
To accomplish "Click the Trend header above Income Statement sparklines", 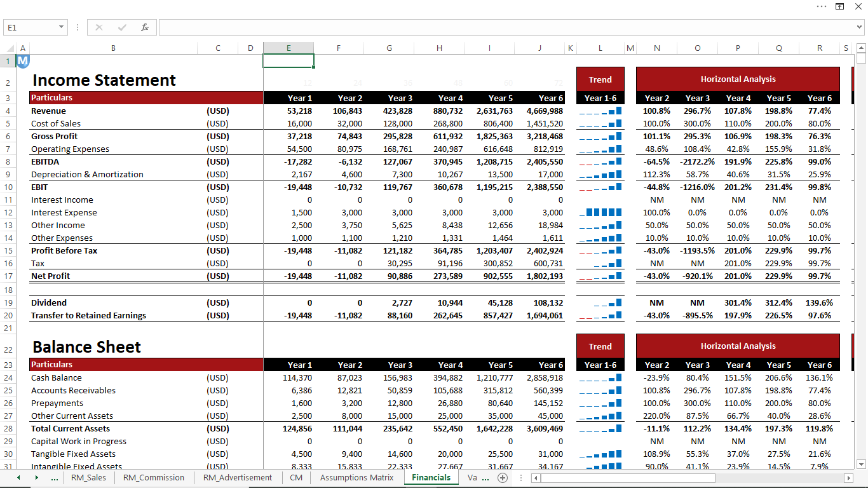I will click(x=600, y=79).
